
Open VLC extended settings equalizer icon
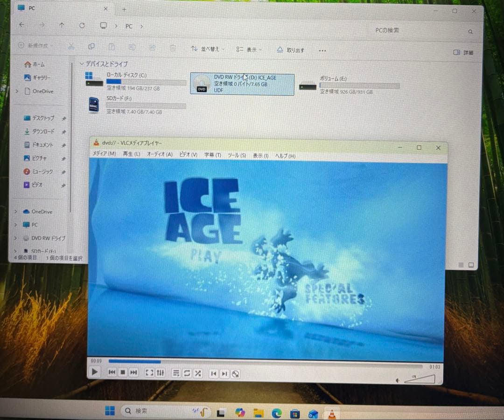tap(161, 373)
